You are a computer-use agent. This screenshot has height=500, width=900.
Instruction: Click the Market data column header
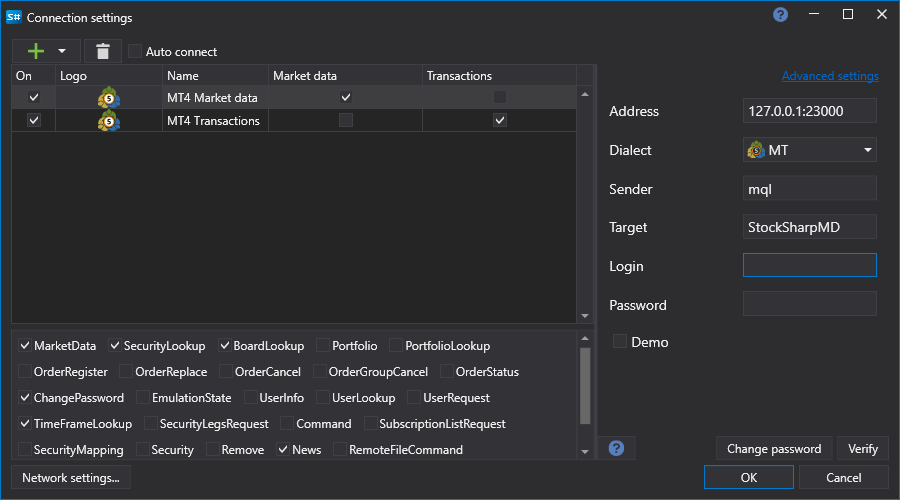[345, 76]
